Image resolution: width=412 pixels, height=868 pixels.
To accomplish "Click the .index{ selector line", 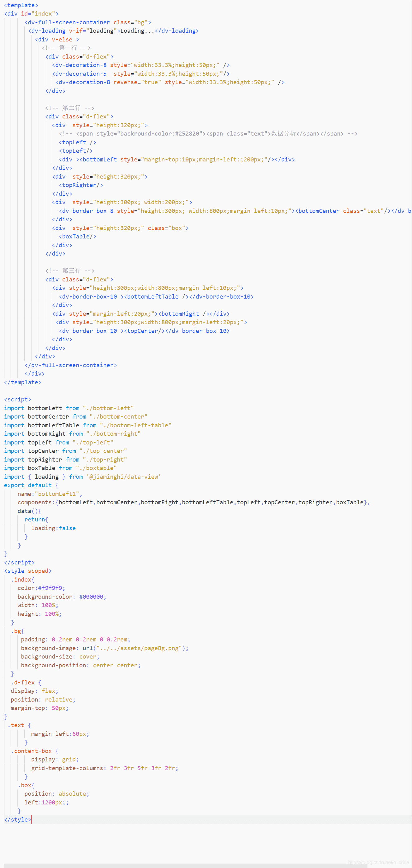I will coord(22,580).
